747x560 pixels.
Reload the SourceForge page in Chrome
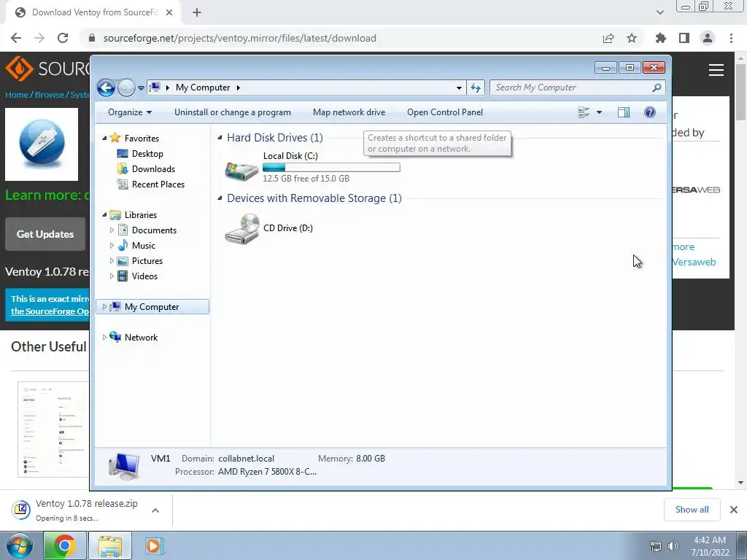[x=63, y=38]
